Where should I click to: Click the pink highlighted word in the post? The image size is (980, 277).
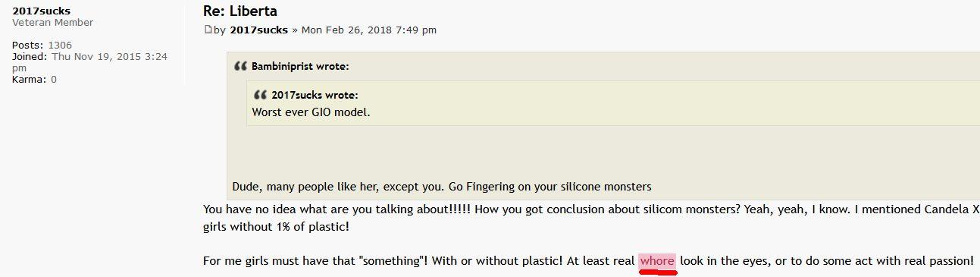pos(657,261)
